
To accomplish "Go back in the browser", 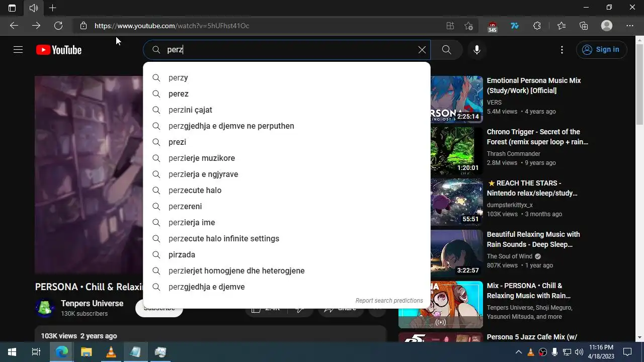I will coord(14,26).
